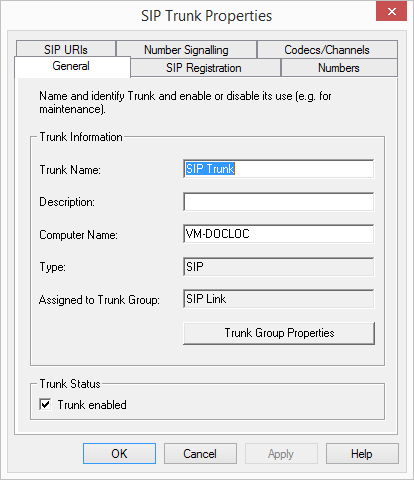
Task: Switch to the SIP URIs tab
Action: (x=66, y=49)
